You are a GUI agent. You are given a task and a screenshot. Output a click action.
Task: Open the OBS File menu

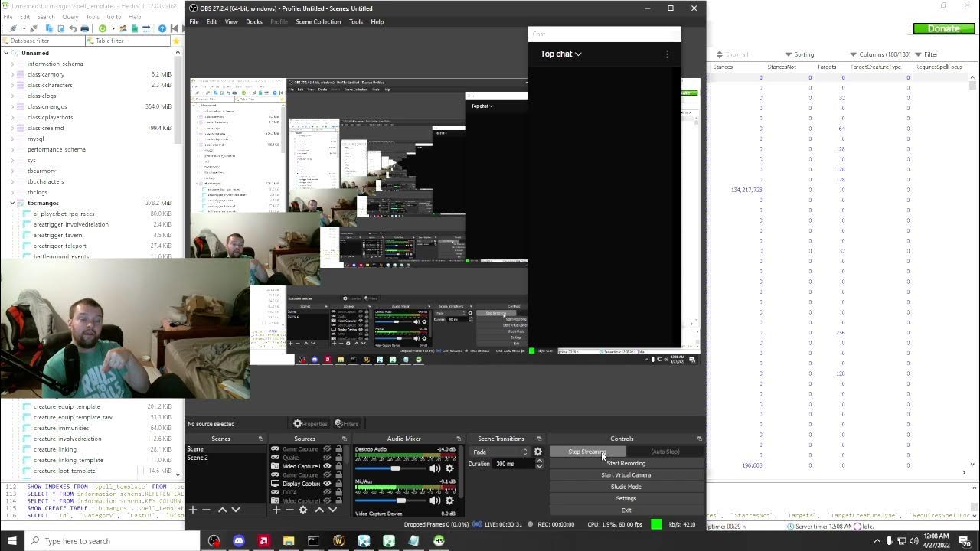tap(194, 22)
